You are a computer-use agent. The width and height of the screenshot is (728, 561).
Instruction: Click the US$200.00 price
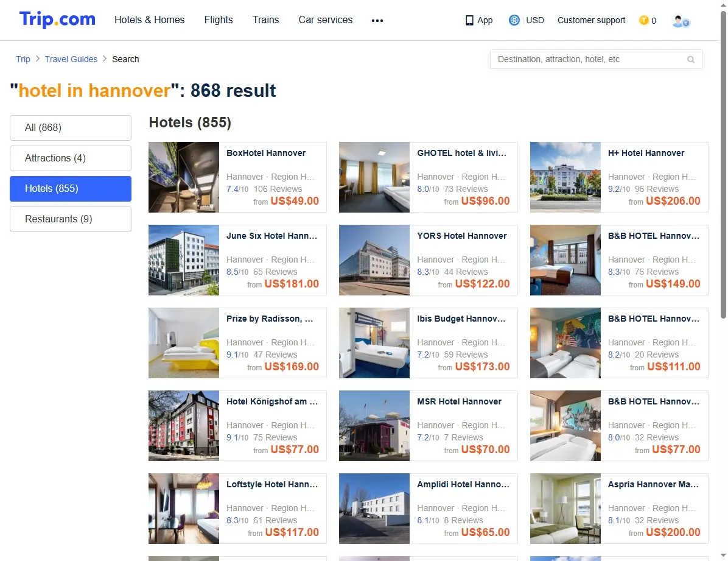673,532
